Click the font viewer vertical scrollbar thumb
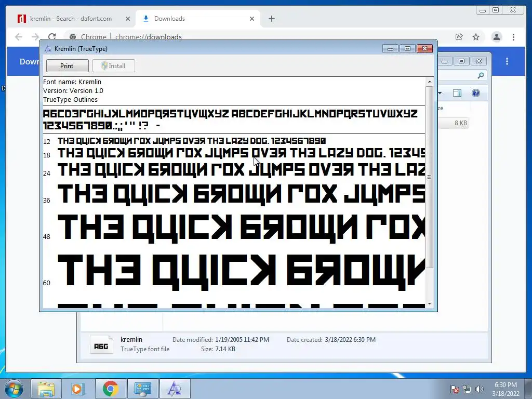 point(430,177)
